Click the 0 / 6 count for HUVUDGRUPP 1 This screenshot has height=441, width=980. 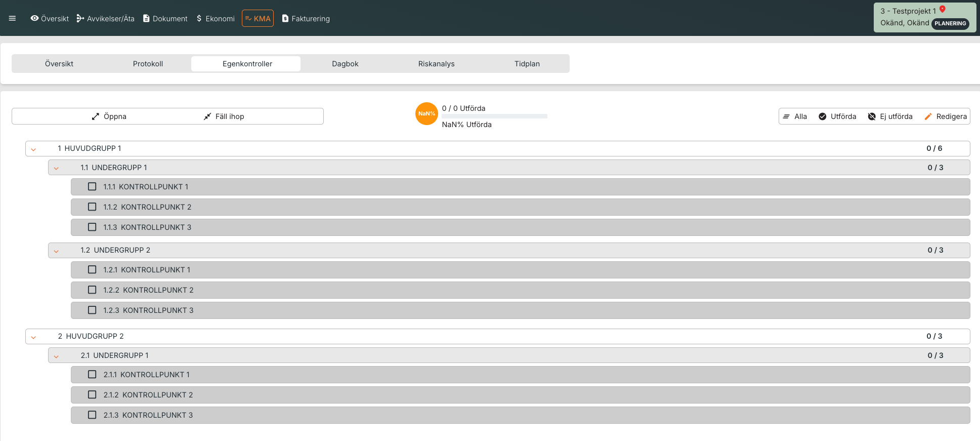[x=934, y=148]
